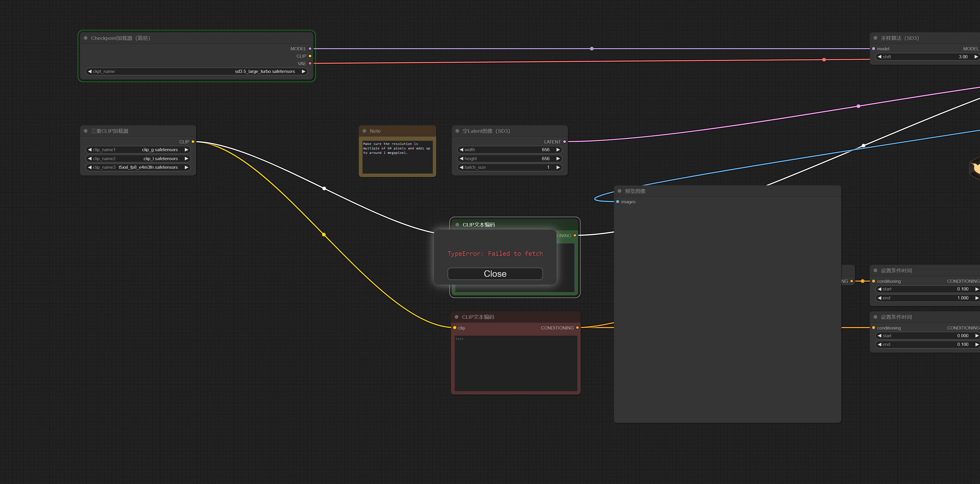
Task: Collapse the green CLIP文本编码 node dot
Action: pyautogui.click(x=457, y=225)
